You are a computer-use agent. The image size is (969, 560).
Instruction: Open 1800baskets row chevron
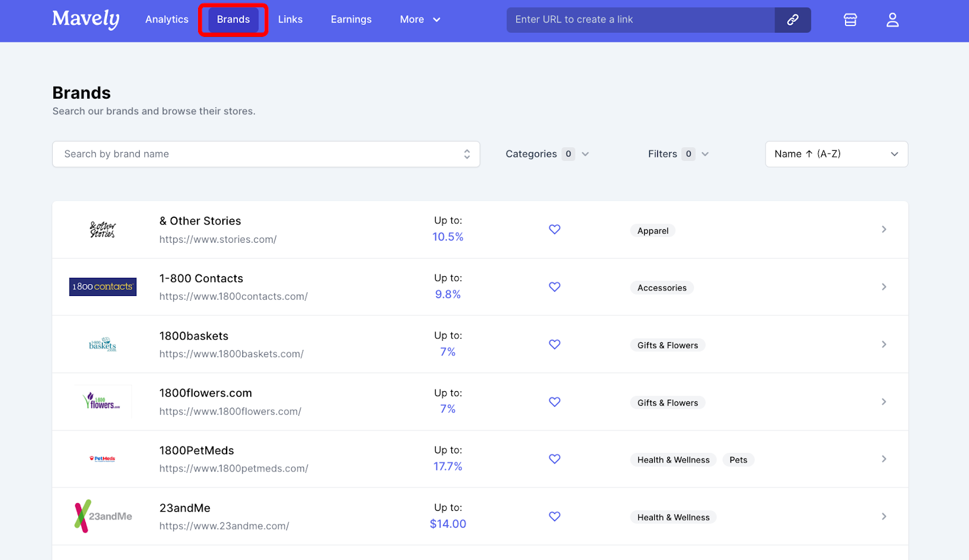coord(884,344)
